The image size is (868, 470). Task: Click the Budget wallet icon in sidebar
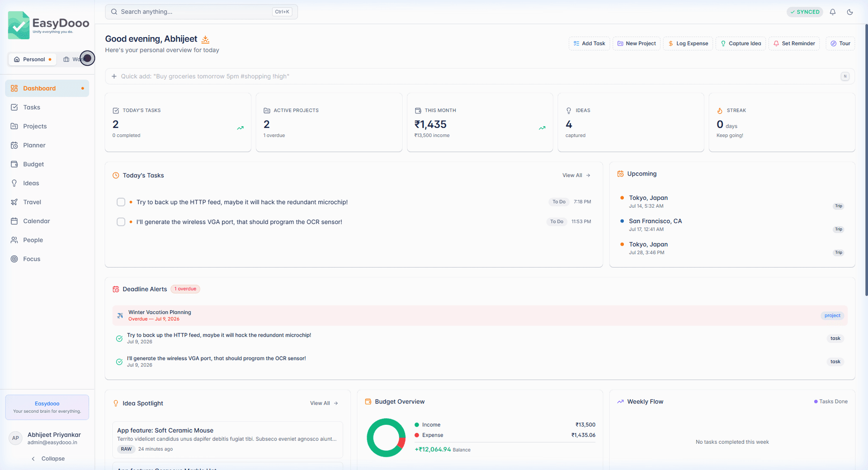[x=14, y=164]
